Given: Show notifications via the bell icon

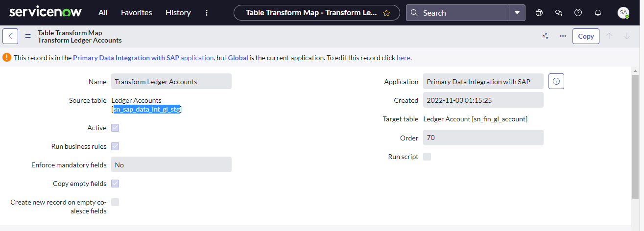Looking at the screenshot, I should [597, 13].
